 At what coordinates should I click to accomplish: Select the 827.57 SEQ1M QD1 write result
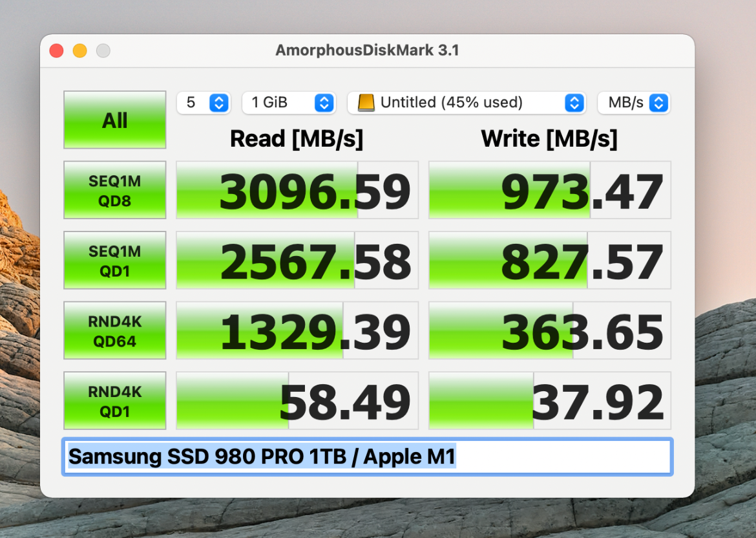550,261
